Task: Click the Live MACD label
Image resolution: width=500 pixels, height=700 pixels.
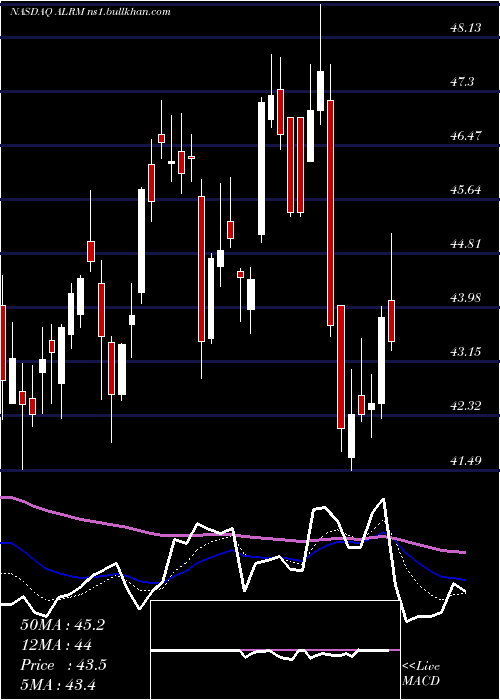Action: point(421,674)
